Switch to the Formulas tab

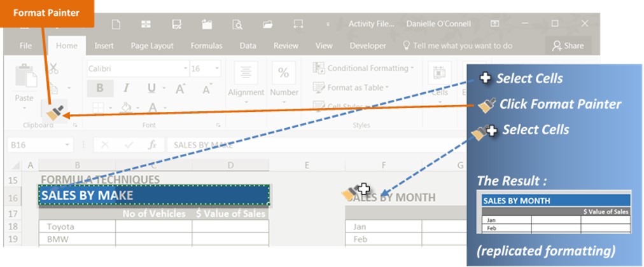click(206, 46)
